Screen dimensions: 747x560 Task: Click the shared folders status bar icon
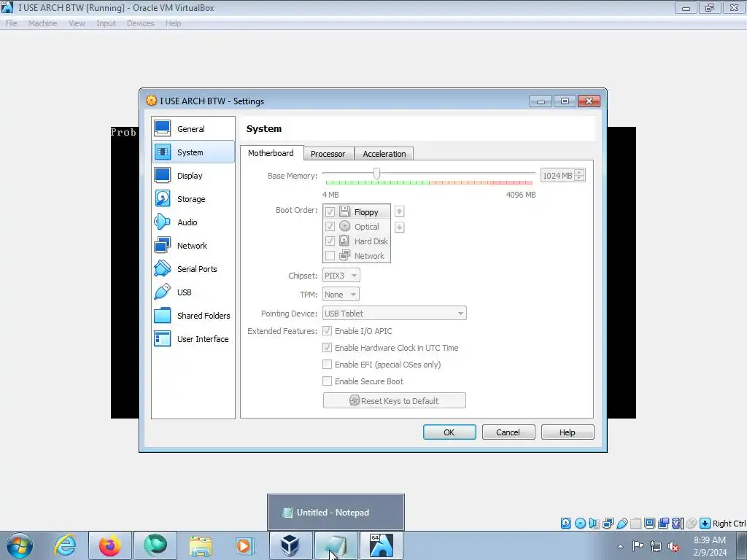pyautogui.click(x=635, y=524)
